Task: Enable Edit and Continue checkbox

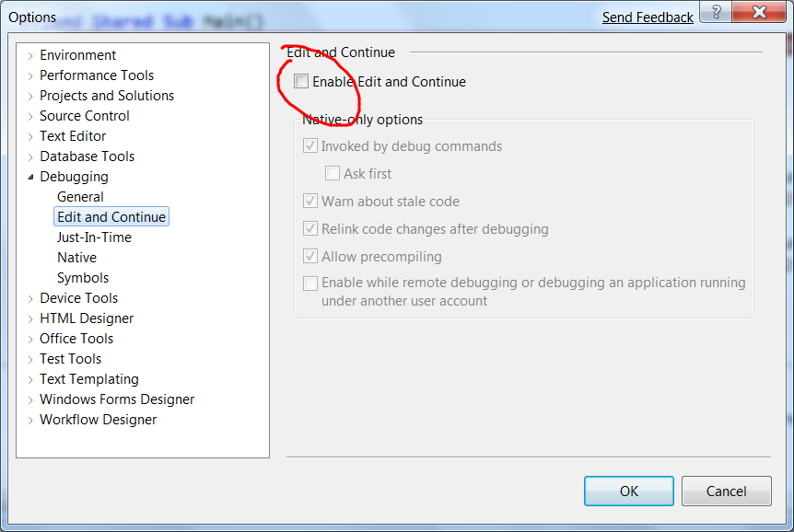Action: pyautogui.click(x=301, y=82)
